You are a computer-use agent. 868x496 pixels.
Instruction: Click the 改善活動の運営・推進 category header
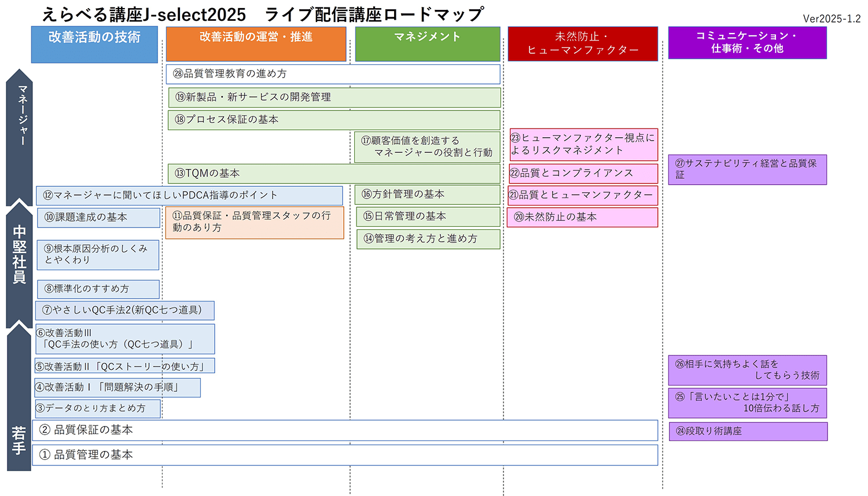(256, 44)
